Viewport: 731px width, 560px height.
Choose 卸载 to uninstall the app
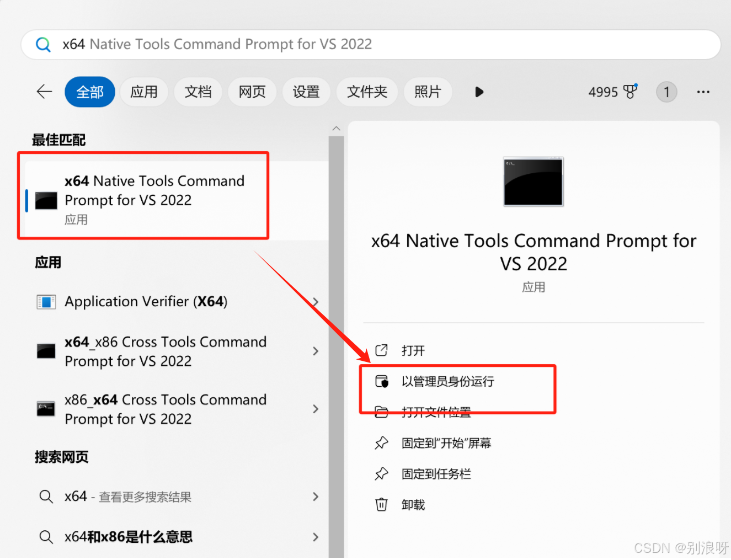click(413, 505)
